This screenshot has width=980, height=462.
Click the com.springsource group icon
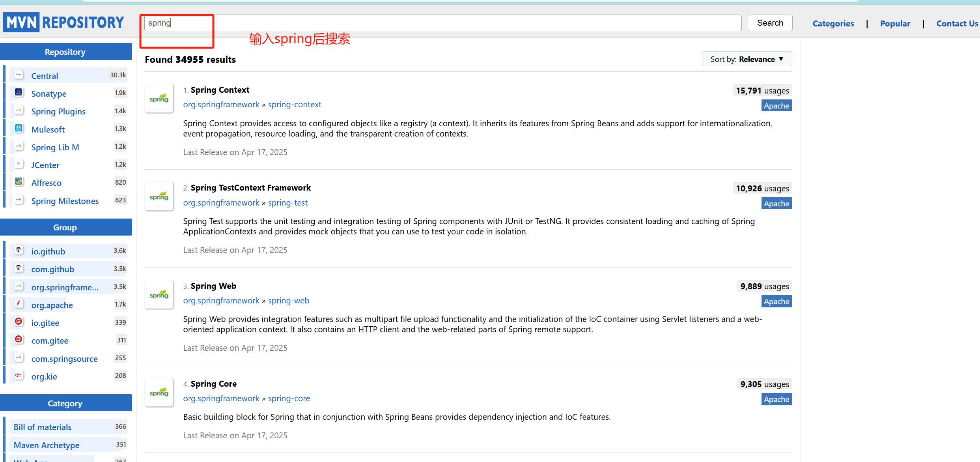[19, 358]
